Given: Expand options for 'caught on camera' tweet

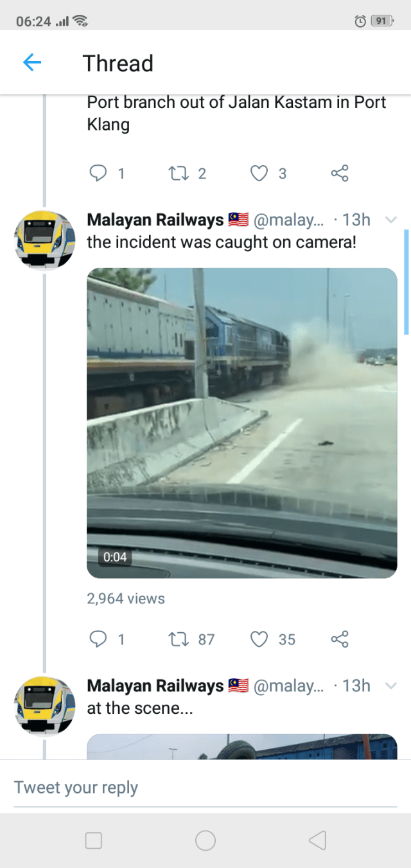Looking at the screenshot, I should tap(390, 220).
